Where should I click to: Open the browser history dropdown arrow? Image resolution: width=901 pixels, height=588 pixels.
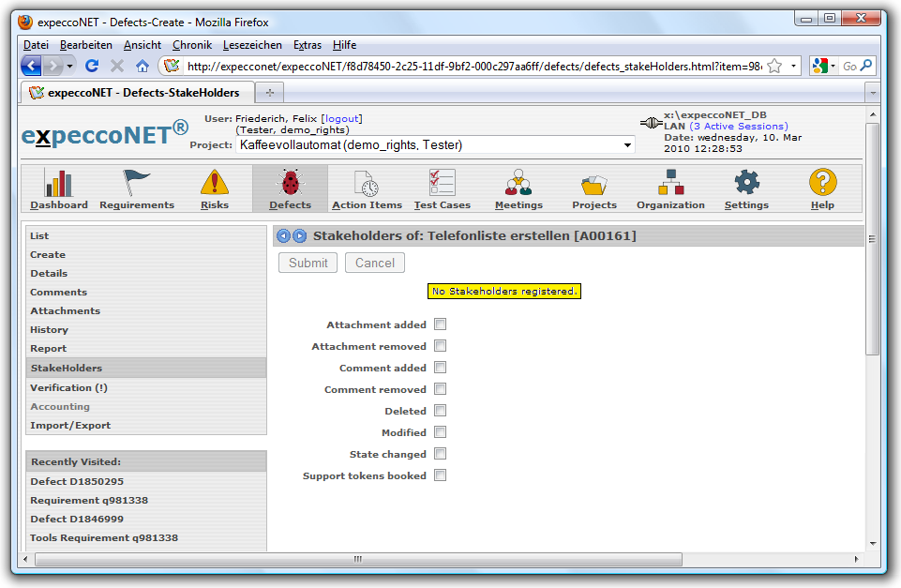coord(70,67)
